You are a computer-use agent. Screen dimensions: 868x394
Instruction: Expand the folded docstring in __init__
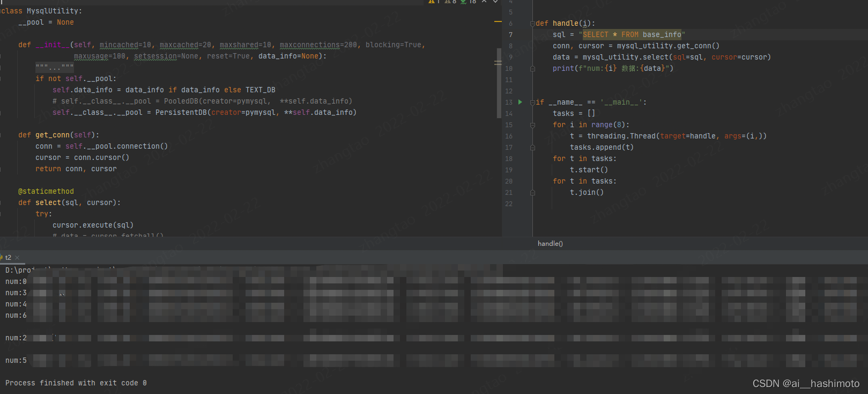point(55,67)
